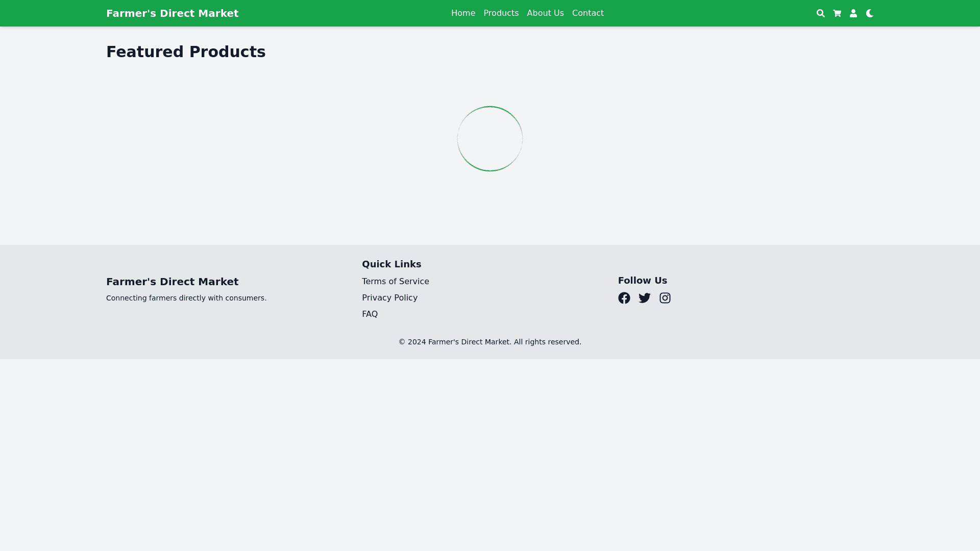This screenshot has width=980, height=551.
Task: Toggle dark mode moon icon
Action: (869, 13)
